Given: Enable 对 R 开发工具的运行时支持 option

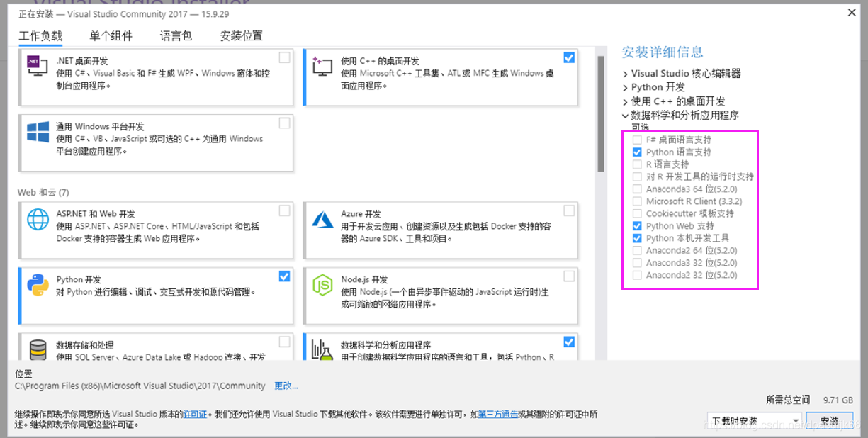Looking at the screenshot, I should (637, 176).
